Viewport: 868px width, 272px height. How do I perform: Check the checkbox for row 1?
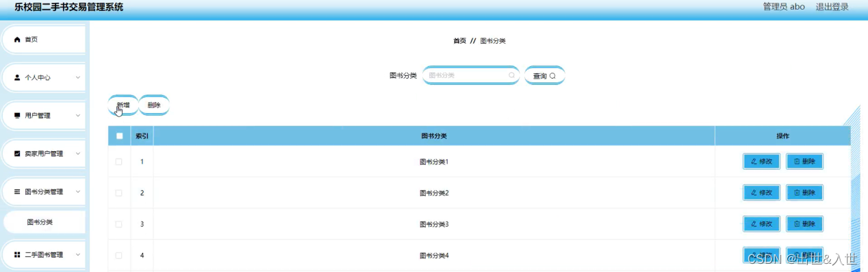(x=119, y=162)
